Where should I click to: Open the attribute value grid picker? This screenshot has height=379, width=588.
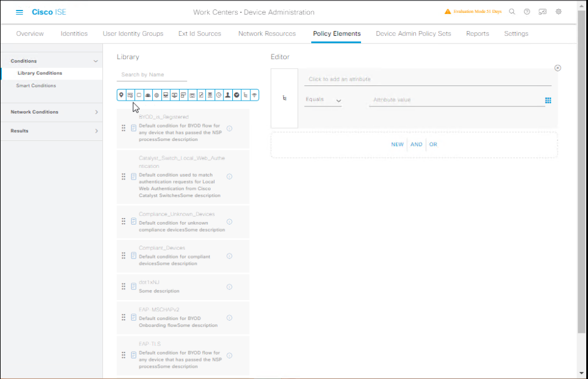click(x=548, y=100)
